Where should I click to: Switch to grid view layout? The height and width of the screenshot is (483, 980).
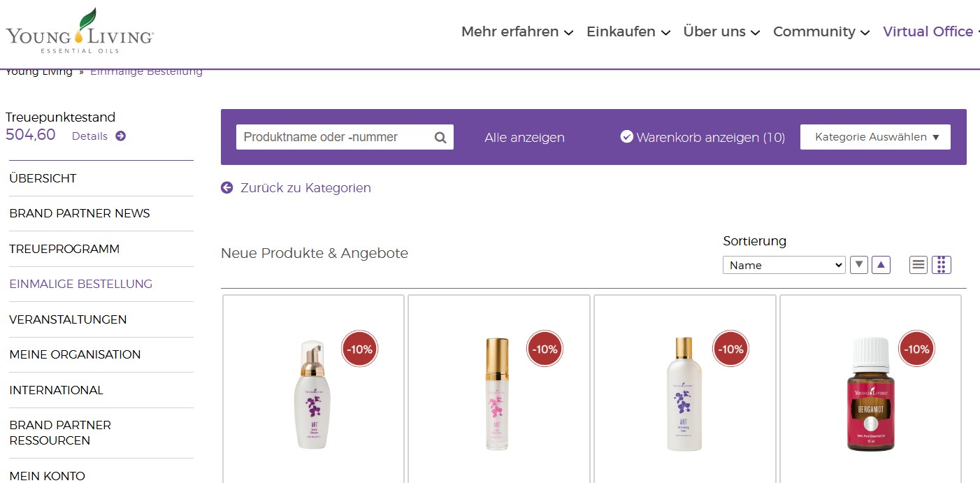[x=942, y=265]
